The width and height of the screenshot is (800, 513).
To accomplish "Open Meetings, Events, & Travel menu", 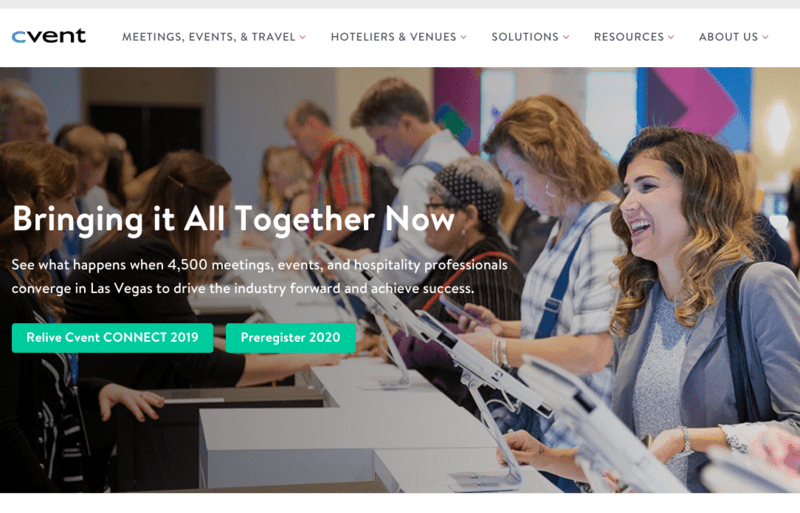I will 209,37.
